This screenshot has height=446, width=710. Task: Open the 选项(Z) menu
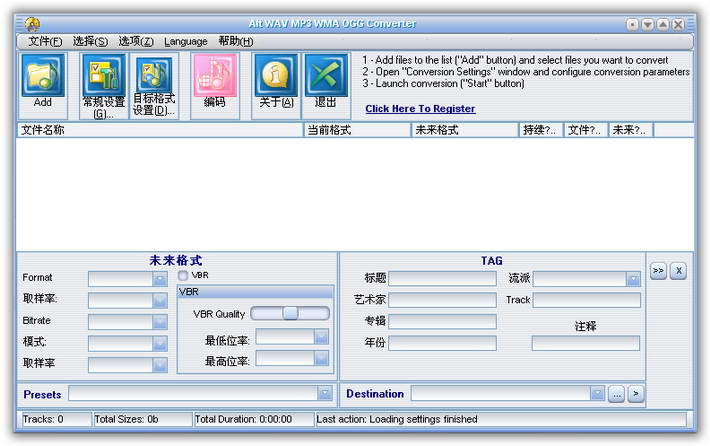(x=136, y=42)
